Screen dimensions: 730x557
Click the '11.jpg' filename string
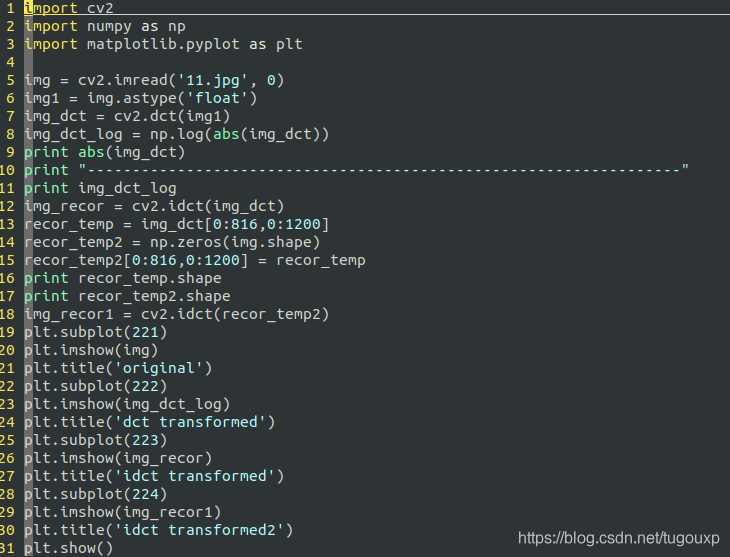[213, 81]
